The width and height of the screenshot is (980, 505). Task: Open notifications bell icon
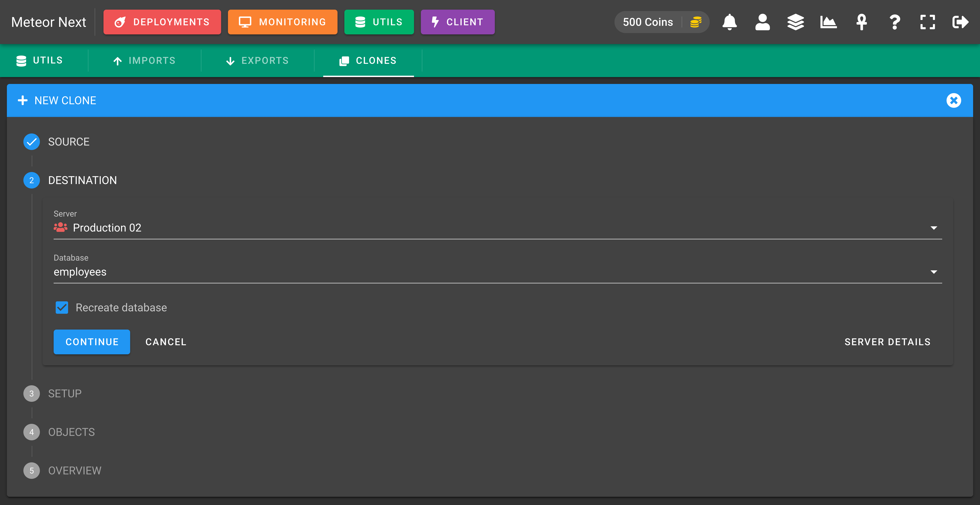729,22
